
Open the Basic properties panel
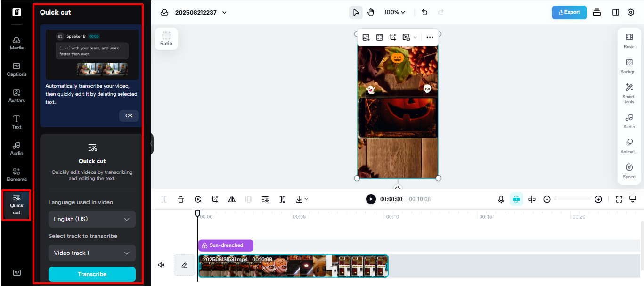tap(629, 41)
